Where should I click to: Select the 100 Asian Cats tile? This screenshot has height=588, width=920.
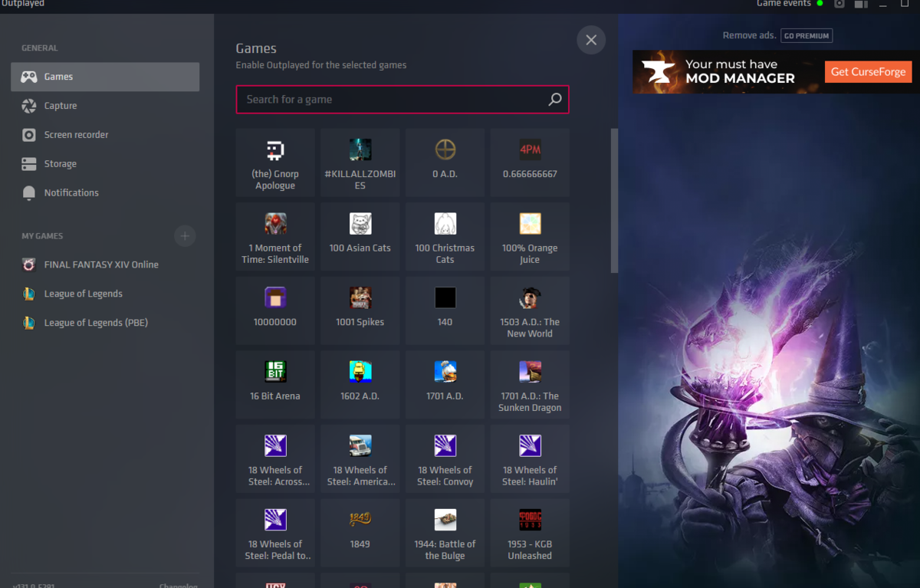[360, 236]
